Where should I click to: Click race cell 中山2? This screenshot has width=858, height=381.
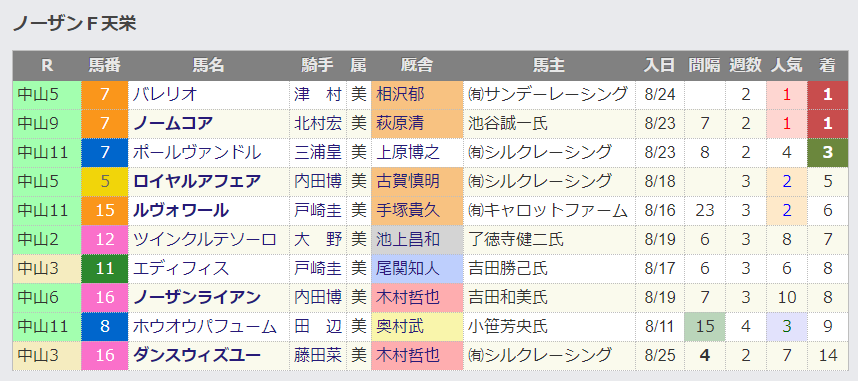click(x=47, y=239)
